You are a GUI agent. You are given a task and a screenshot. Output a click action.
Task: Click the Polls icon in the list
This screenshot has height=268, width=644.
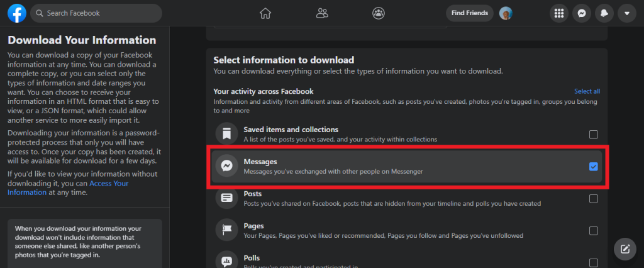(226, 260)
